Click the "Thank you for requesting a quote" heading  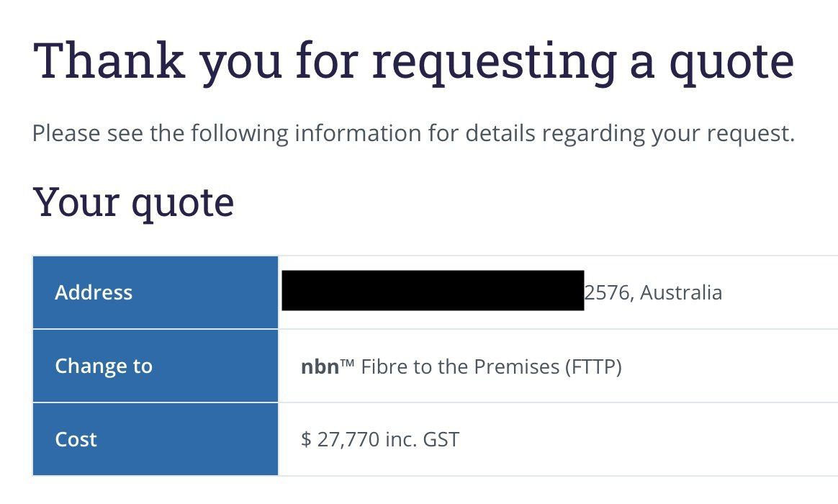[413, 61]
